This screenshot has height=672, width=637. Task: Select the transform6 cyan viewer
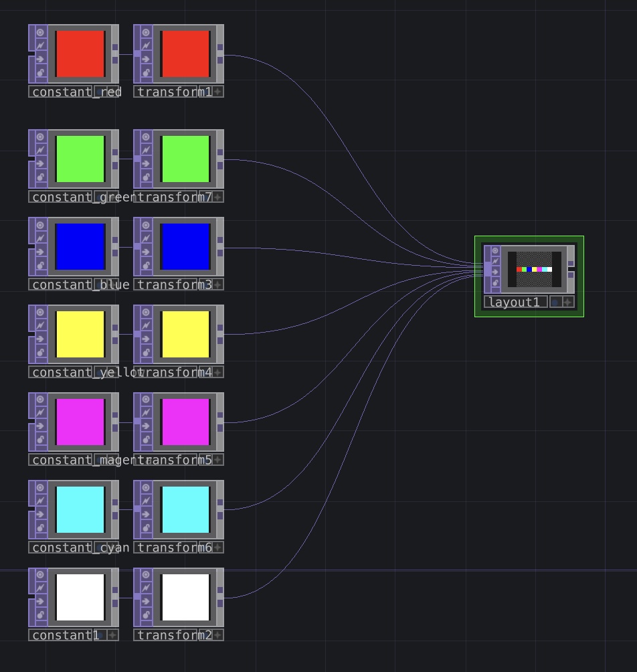pyautogui.click(x=185, y=509)
